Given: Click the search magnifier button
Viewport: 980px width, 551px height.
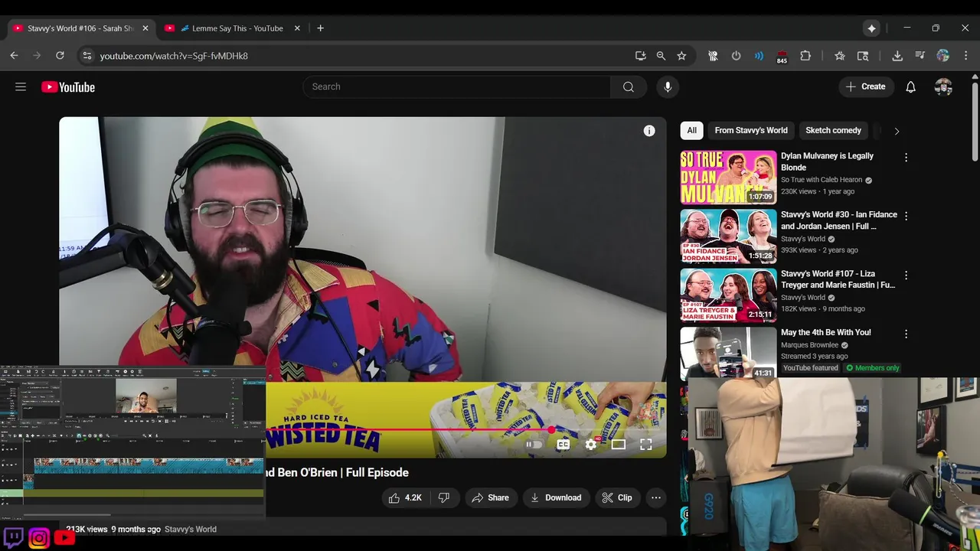Looking at the screenshot, I should [629, 86].
